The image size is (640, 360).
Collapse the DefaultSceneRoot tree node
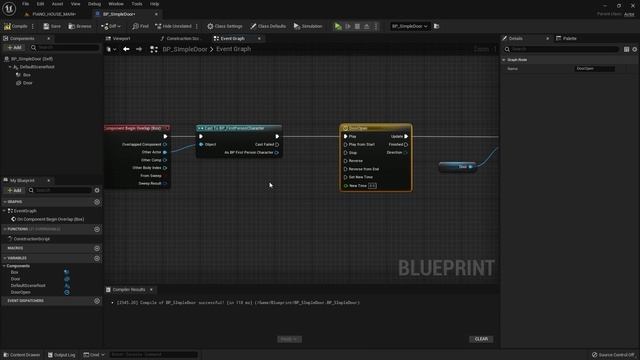(x=10, y=67)
